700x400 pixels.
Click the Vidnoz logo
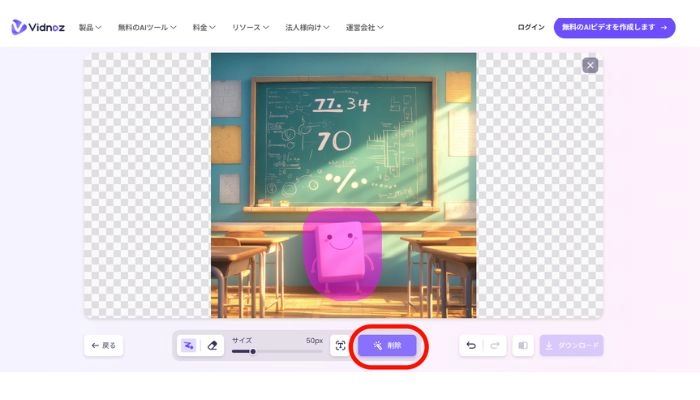38,27
